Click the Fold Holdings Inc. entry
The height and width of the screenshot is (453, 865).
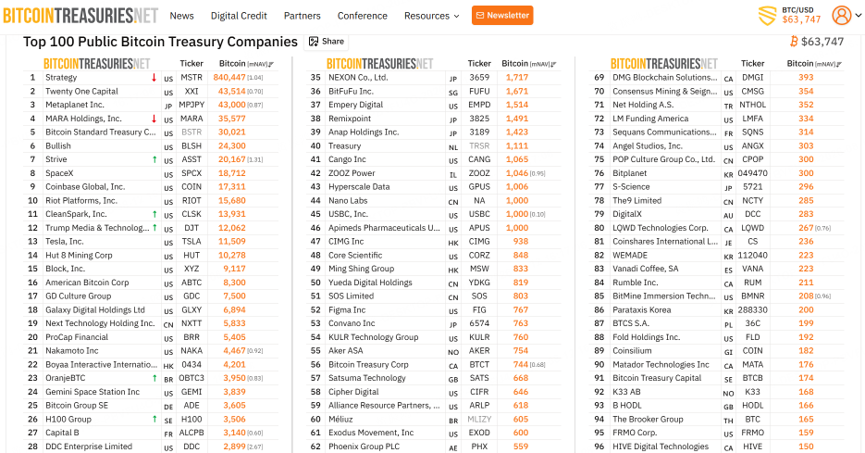[646, 337]
